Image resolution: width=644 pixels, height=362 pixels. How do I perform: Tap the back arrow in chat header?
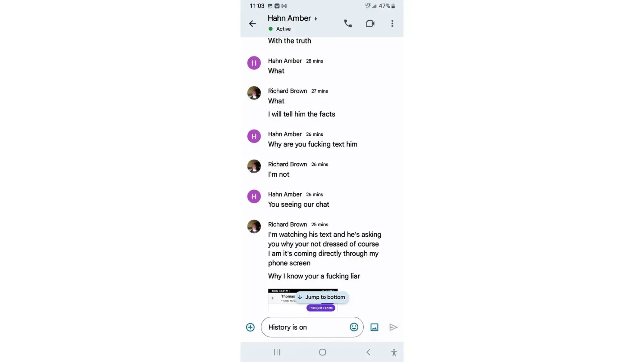point(252,24)
